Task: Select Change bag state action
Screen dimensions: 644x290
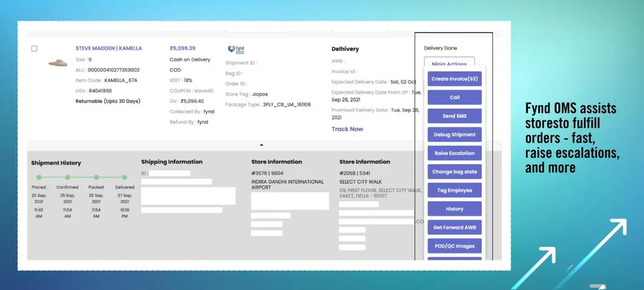Action: pos(455,172)
